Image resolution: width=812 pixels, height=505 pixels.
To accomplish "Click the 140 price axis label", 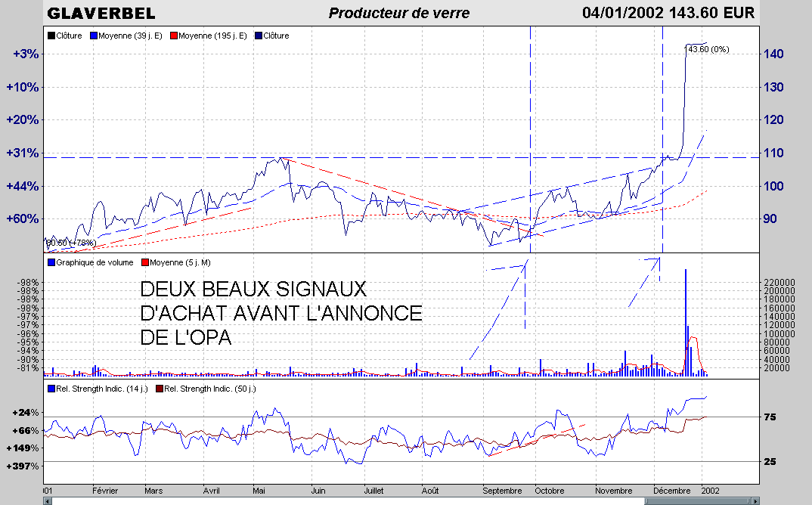I will [773, 54].
